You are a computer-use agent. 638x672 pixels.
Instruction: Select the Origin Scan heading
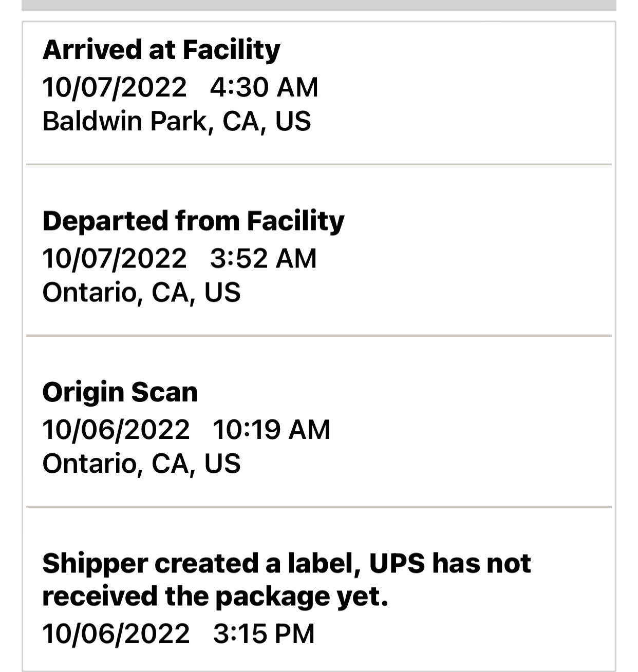pyautogui.click(x=120, y=393)
